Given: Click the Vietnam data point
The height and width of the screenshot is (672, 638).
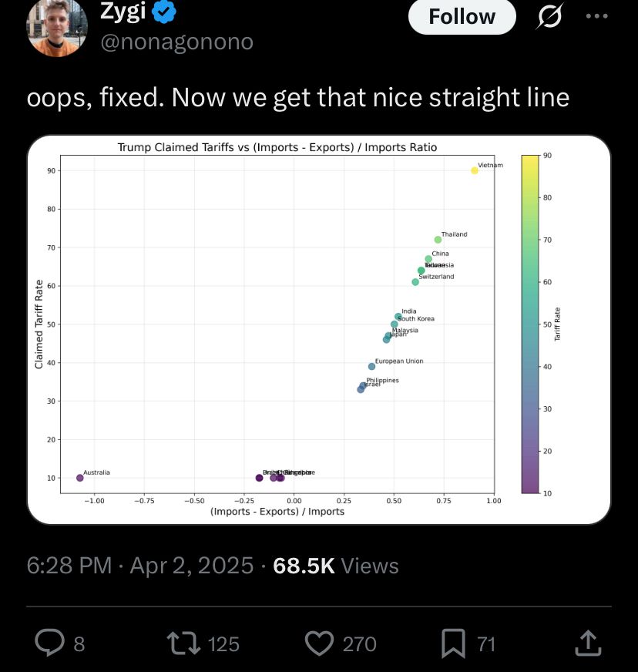Looking at the screenshot, I should [x=475, y=170].
